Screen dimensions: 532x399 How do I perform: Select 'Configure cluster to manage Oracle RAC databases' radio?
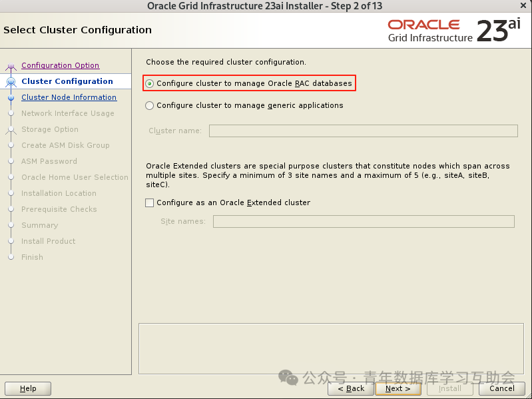(149, 83)
